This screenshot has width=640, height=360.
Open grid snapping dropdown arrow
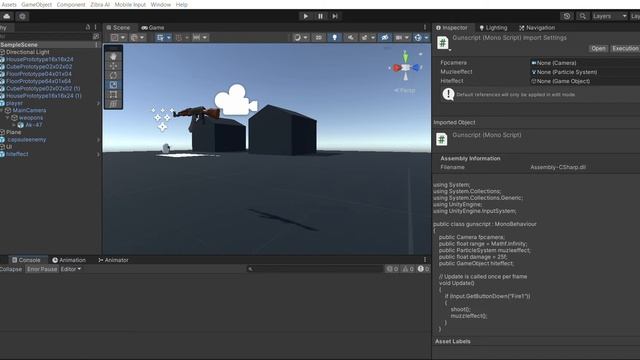[x=187, y=38]
